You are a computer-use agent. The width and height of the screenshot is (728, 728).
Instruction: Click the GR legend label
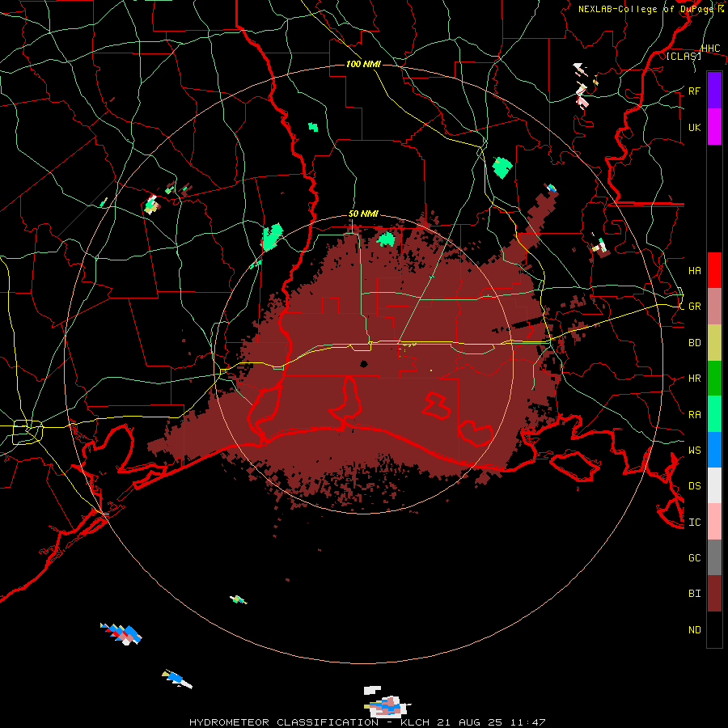[694, 307]
